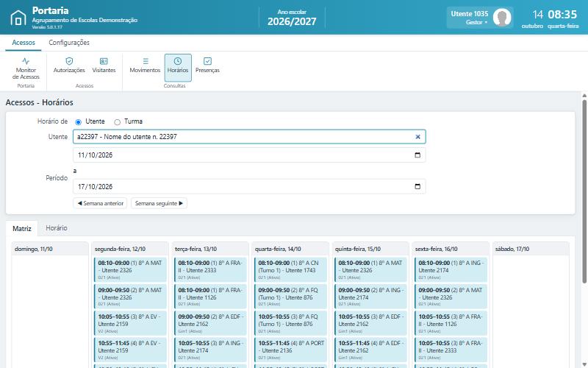Open calendar picker for 11/10/2026 date

tap(417, 155)
